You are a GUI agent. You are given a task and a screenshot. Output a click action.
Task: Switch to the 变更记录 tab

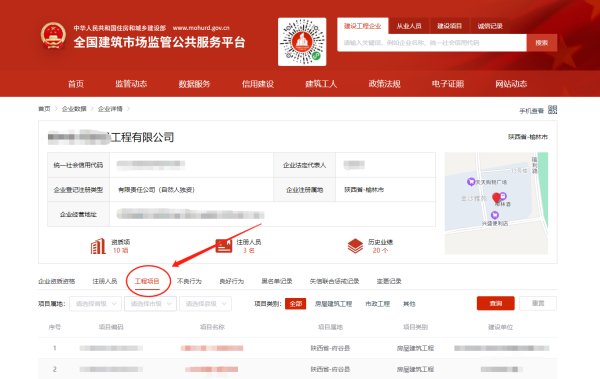(389, 281)
